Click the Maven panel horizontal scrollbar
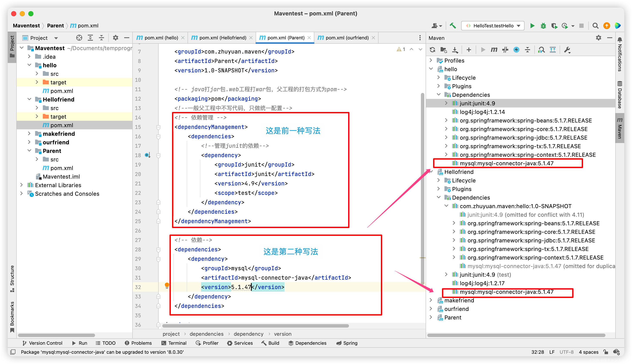The width and height of the screenshot is (632, 364). [516, 335]
